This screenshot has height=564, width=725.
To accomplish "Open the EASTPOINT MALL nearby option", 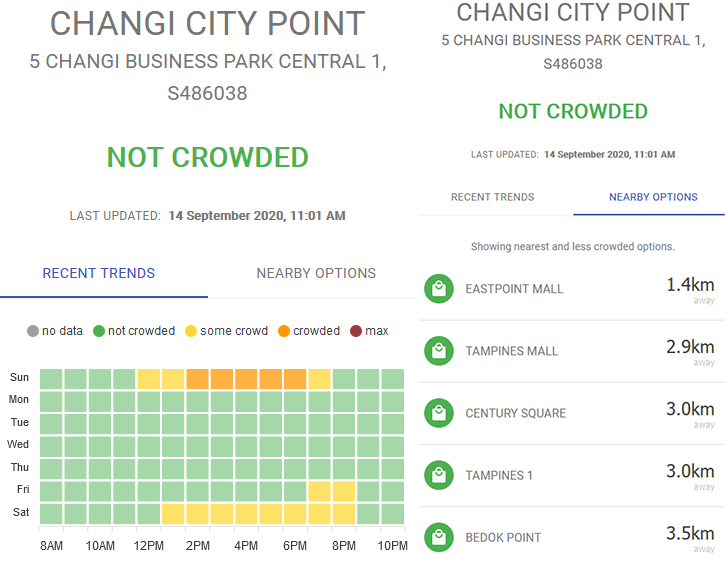I will point(572,289).
